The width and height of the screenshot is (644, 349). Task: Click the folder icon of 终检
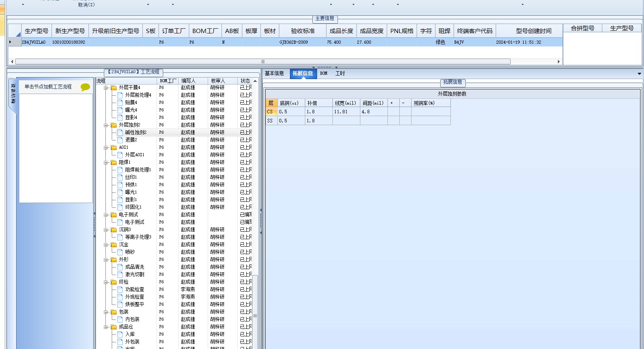(x=114, y=282)
